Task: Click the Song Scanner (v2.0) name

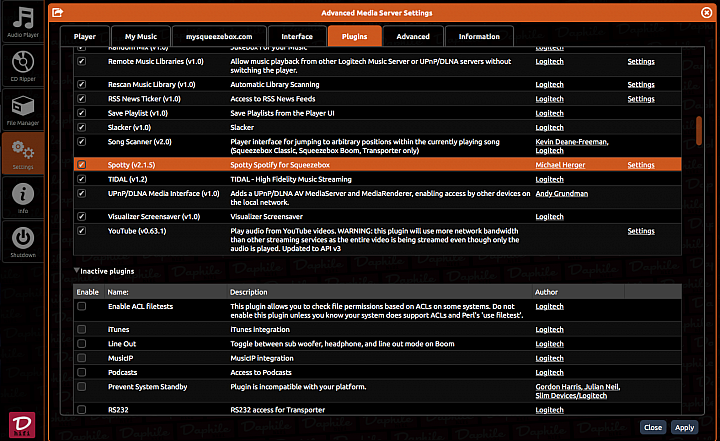Action: pyautogui.click(x=140, y=142)
